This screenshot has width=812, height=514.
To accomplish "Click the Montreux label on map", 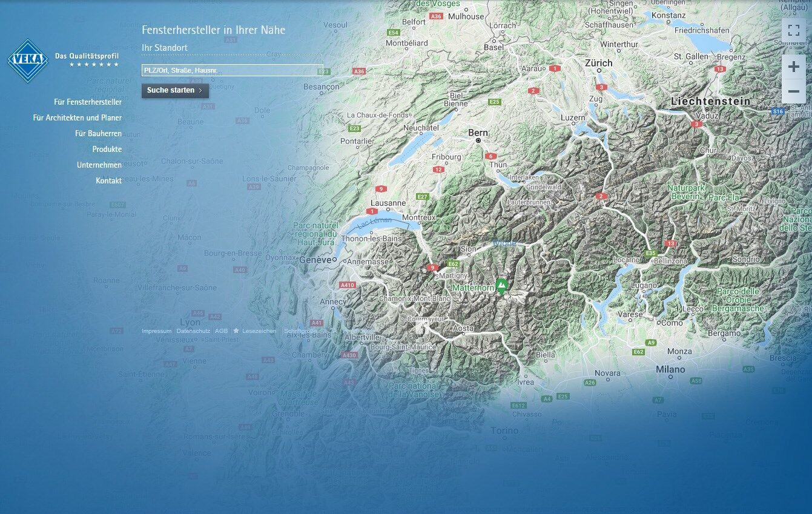I will click(x=418, y=217).
